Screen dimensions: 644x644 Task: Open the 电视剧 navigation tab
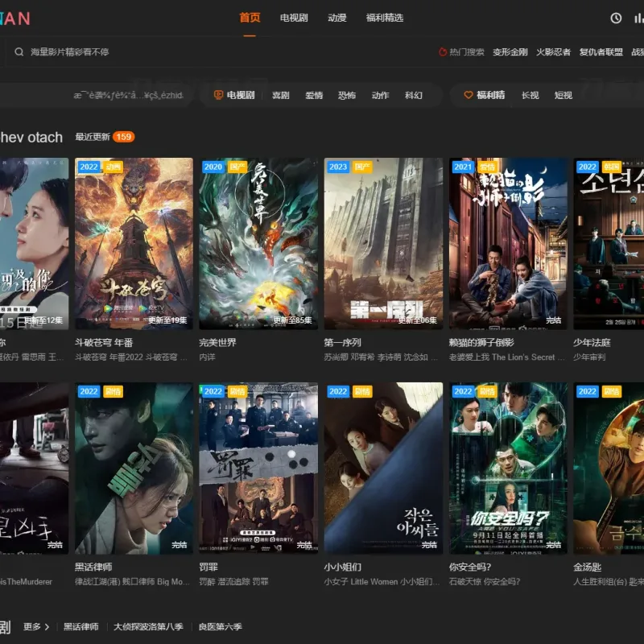coord(294,18)
